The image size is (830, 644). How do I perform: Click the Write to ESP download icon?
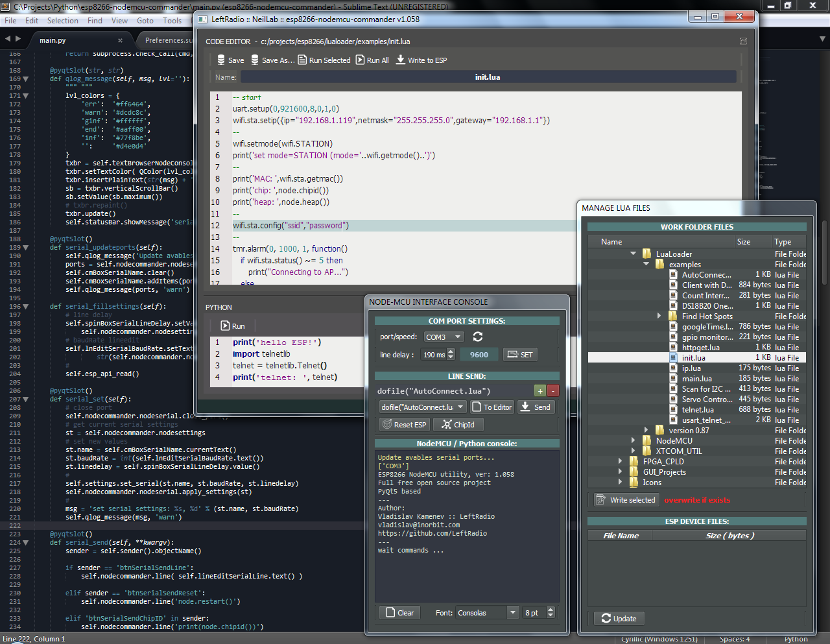pos(401,60)
